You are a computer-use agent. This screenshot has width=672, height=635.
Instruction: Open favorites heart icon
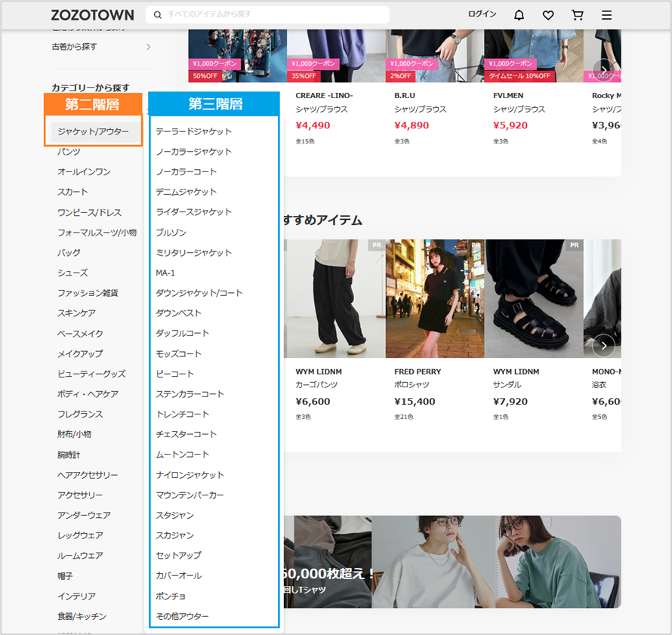tap(548, 15)
